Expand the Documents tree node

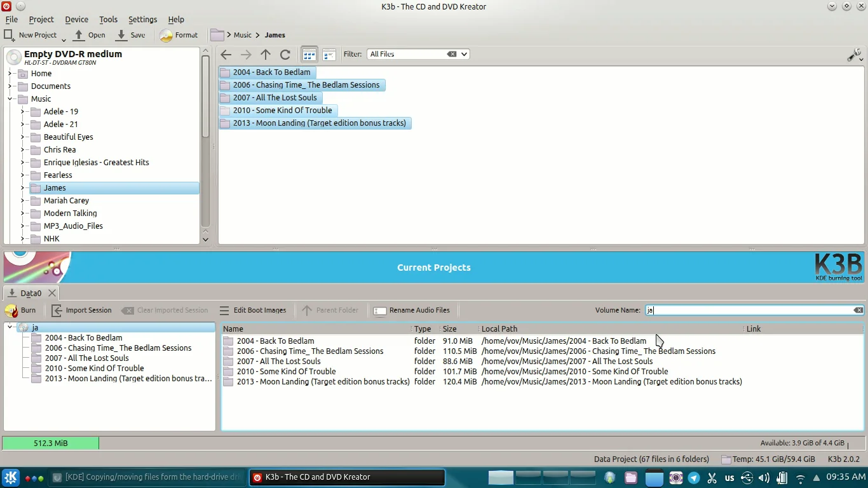click(x=10, y=86)
